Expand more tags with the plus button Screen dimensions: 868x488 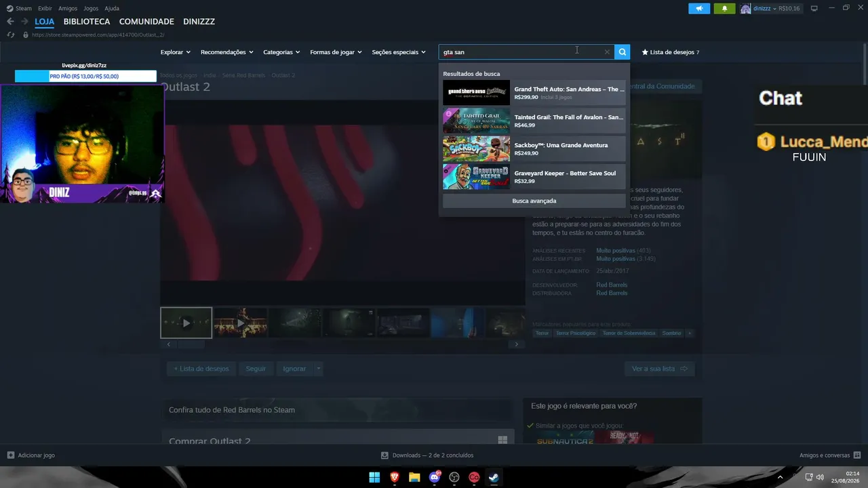690,333
